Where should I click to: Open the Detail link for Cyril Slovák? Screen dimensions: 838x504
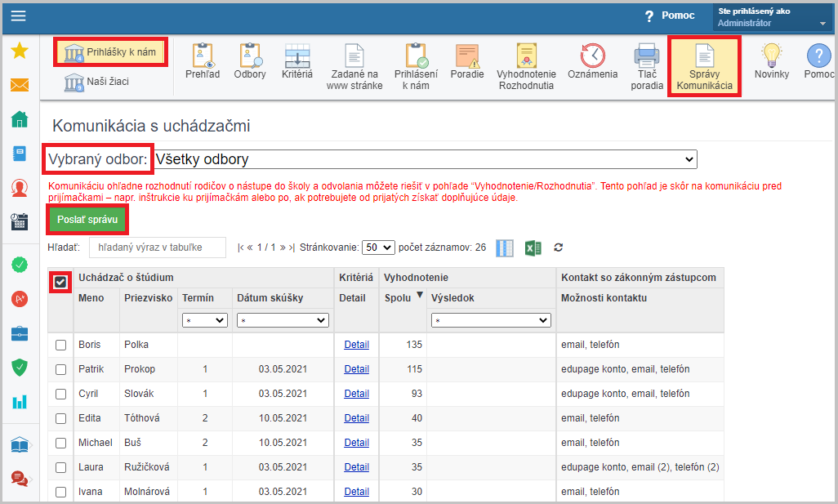(356, 394)
